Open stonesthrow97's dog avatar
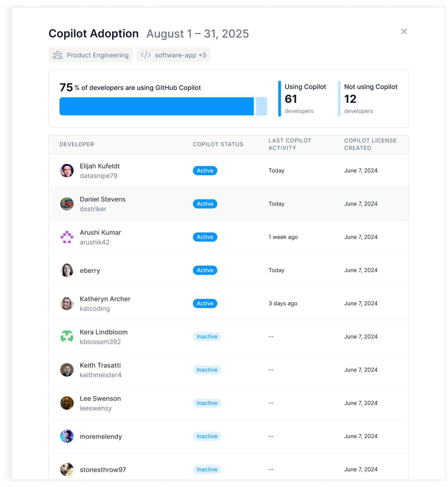 (x=67, y=469)
